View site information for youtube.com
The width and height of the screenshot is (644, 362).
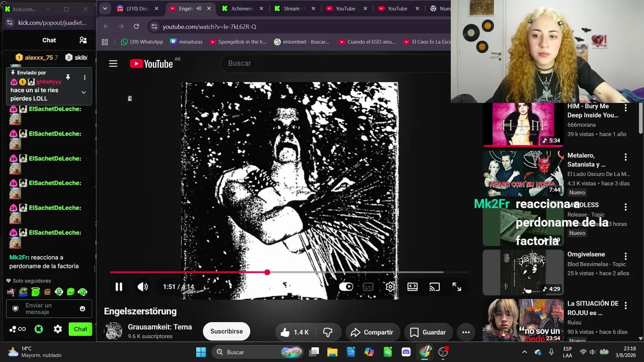pyautogui.click(x=154, y=27)
